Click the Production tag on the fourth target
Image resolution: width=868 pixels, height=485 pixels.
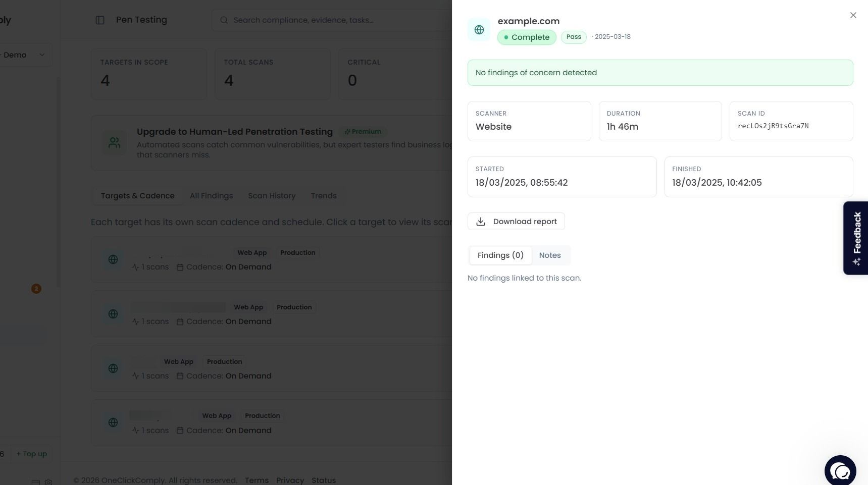(263, 416)
